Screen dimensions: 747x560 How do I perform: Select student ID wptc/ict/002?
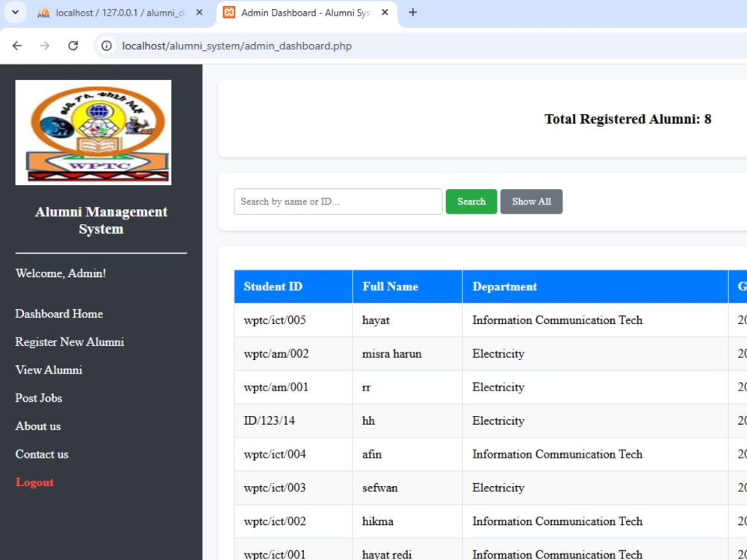(274, 521)
